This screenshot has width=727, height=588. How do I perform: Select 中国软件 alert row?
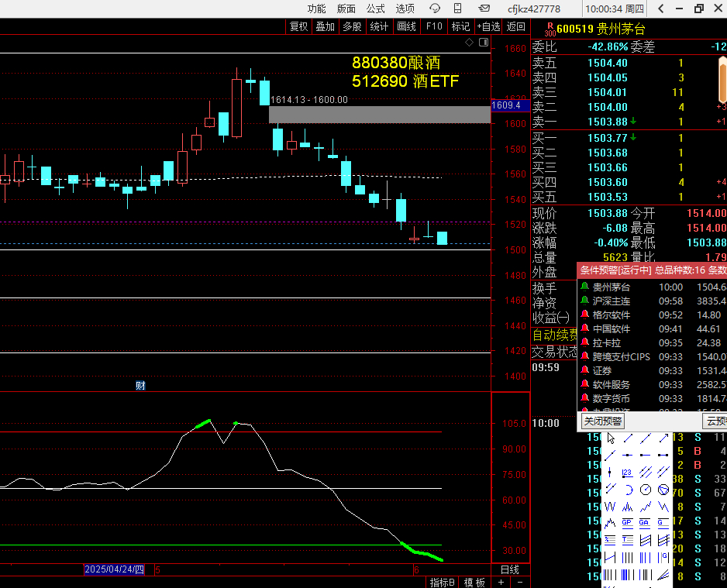click(653, 329)
